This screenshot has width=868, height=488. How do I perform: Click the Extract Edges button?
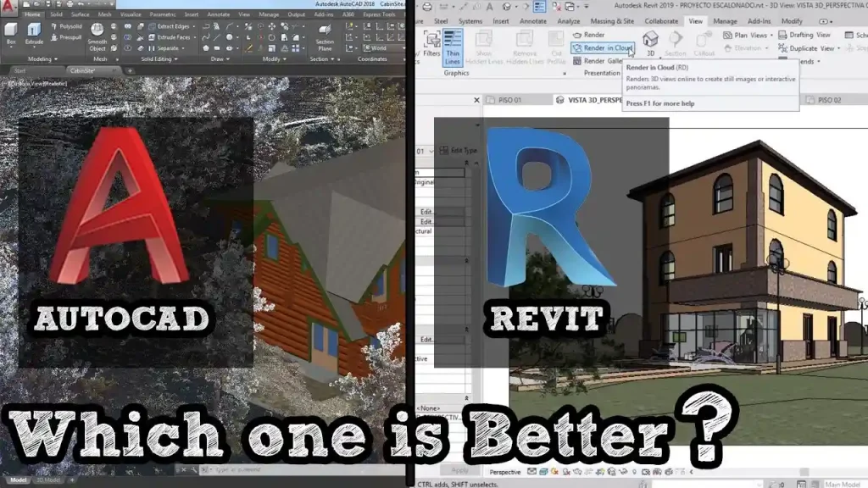click(x=169, y=26)
